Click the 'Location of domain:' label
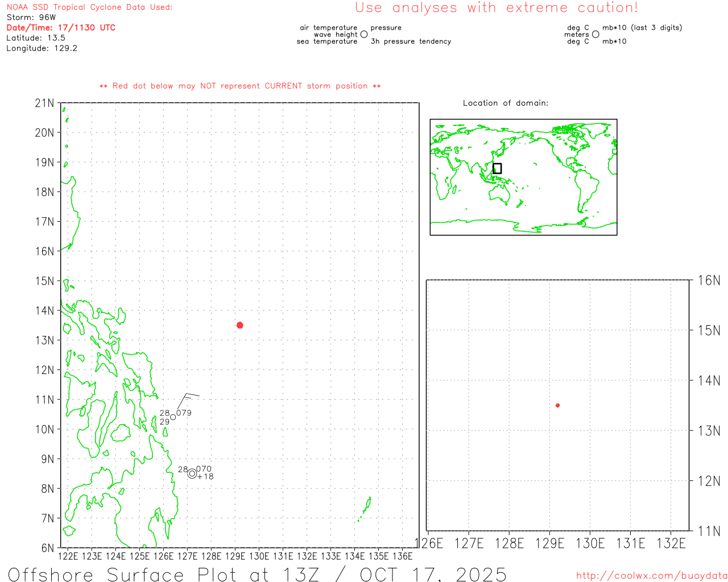728x582 pixels. click(505, 103)
